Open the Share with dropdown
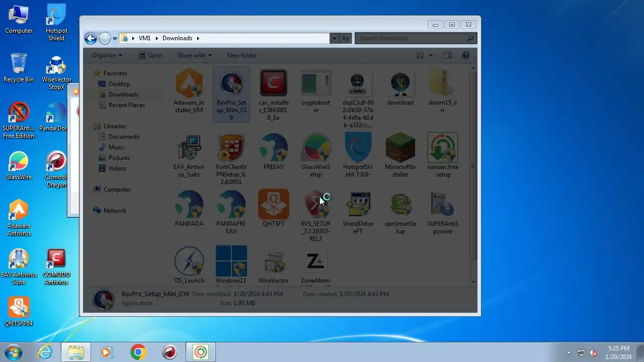The image size is (644, 362). (195, 55)
